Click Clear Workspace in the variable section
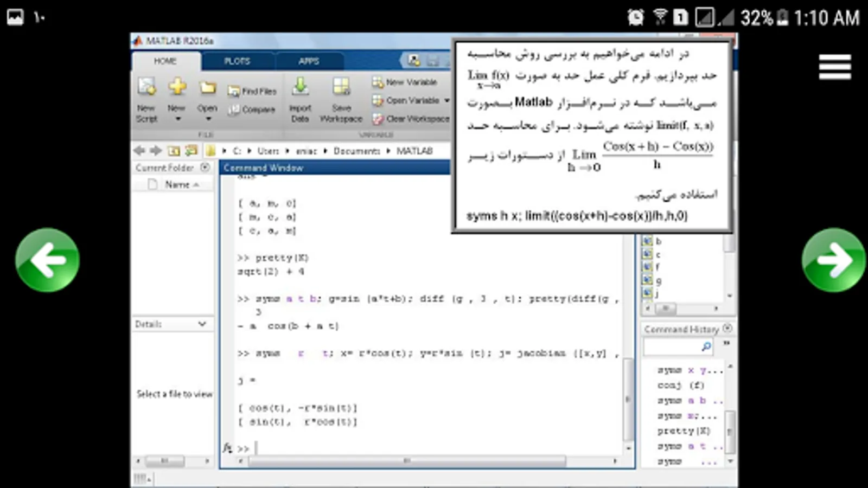 [x=411, y=119]
